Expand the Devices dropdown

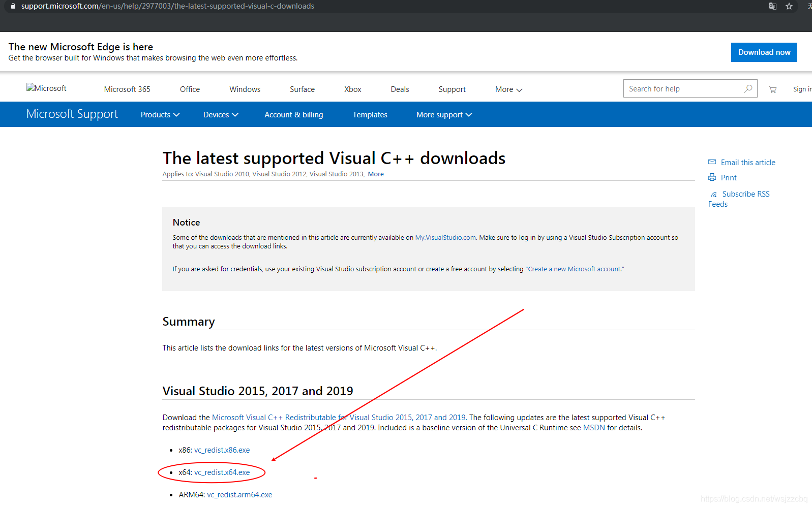(221, 115)
